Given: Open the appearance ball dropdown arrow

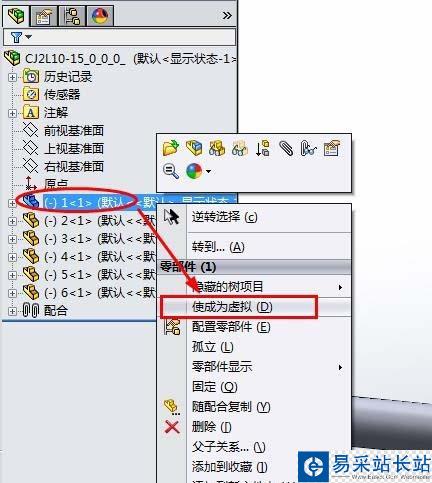Looking at the screenshot, I should tap(208, 172).
